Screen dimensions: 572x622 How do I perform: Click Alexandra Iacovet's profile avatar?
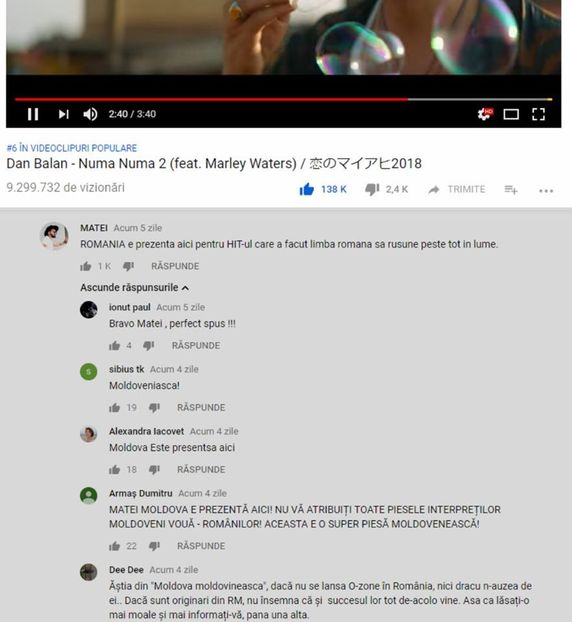click(88, 434)
